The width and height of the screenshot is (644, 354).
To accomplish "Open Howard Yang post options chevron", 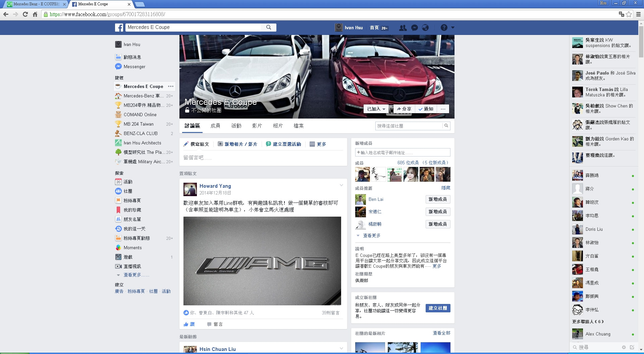I will tap(341, 185).
